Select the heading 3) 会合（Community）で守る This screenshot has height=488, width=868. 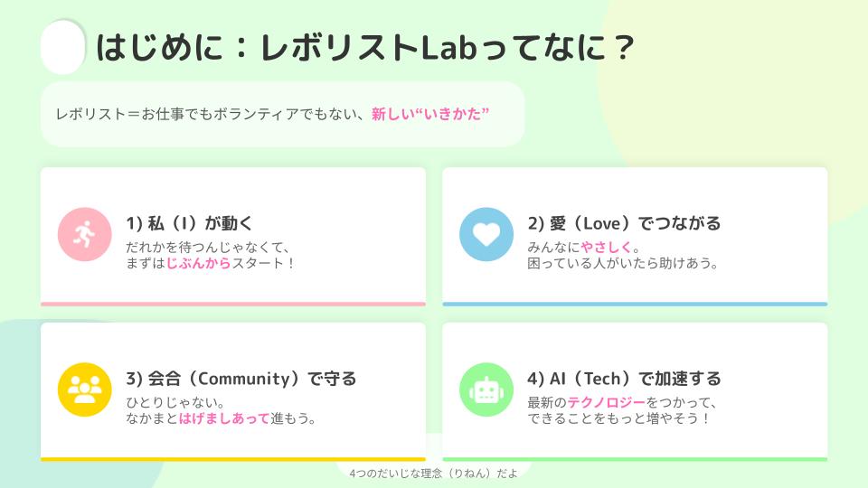pyautogui.click(x=241, y=379)
